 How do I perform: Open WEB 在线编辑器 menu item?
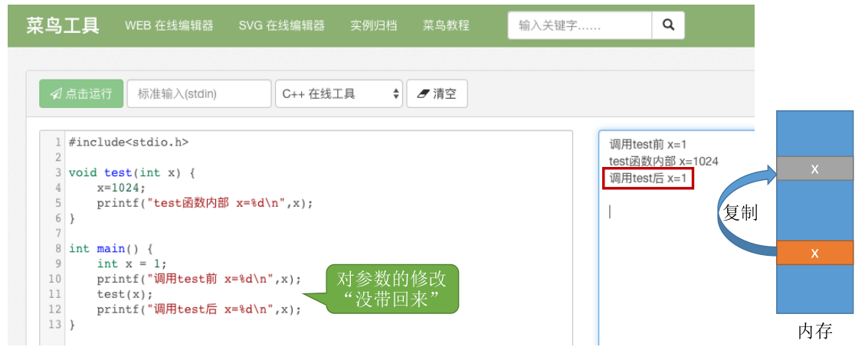169,25
